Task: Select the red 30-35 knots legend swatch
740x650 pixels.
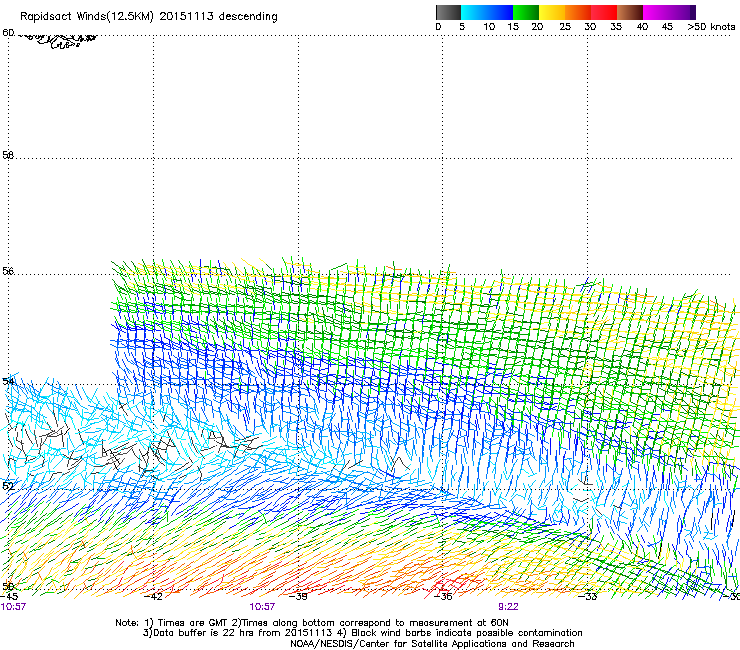Action: [604, 12]
